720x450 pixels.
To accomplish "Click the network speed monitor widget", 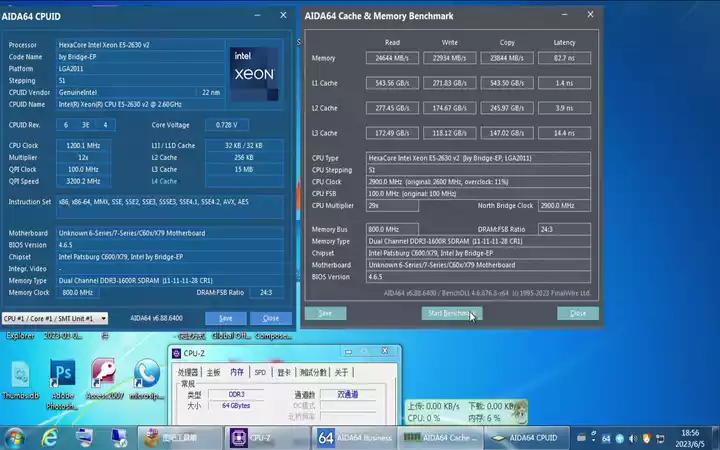I will pos(466,412).
